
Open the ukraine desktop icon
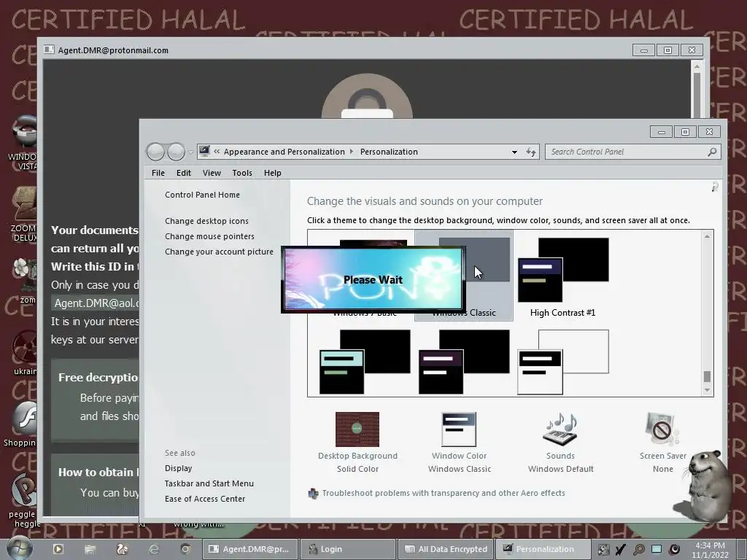point(25,352)
